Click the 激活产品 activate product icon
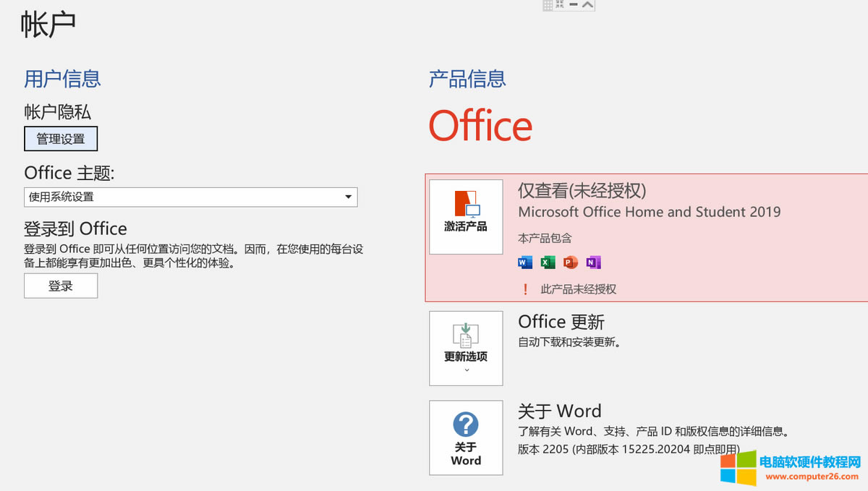 point(466,217)
